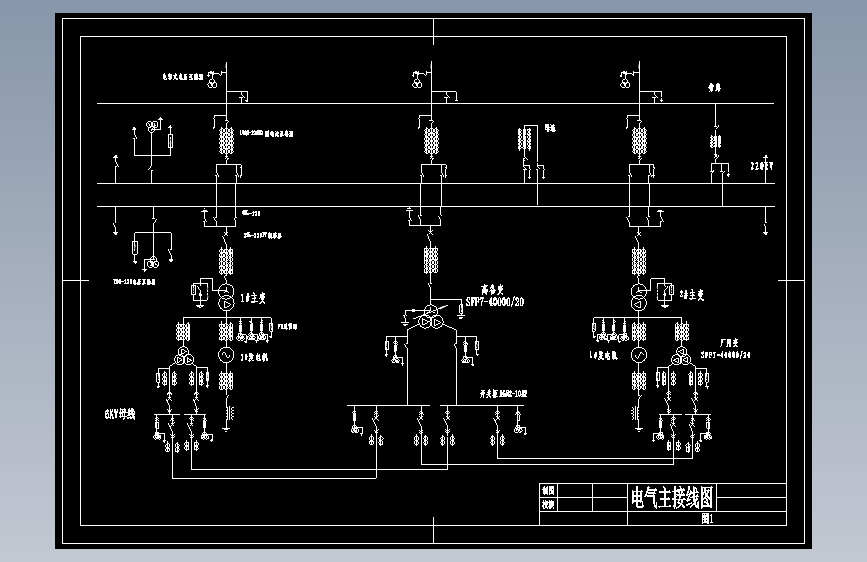Screen dimensions: 867x562
Task: Click the text 高备变
Action: [x=492, y=289]
